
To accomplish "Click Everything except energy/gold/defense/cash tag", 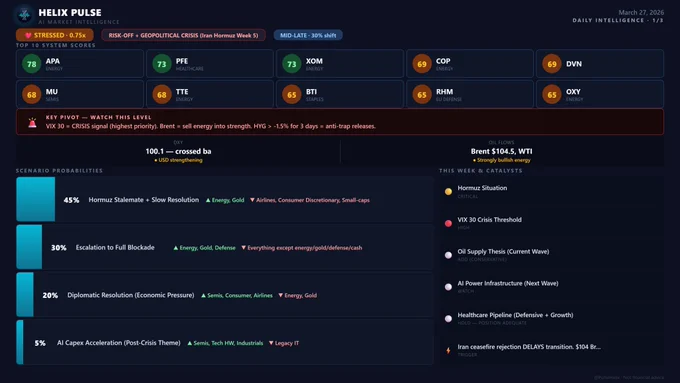I will (302, 248).
